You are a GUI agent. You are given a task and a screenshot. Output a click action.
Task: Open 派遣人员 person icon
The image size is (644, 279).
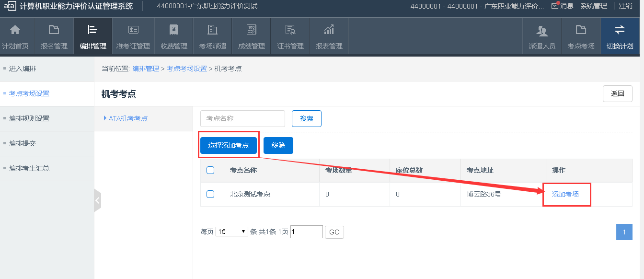(x=542, y=31)
